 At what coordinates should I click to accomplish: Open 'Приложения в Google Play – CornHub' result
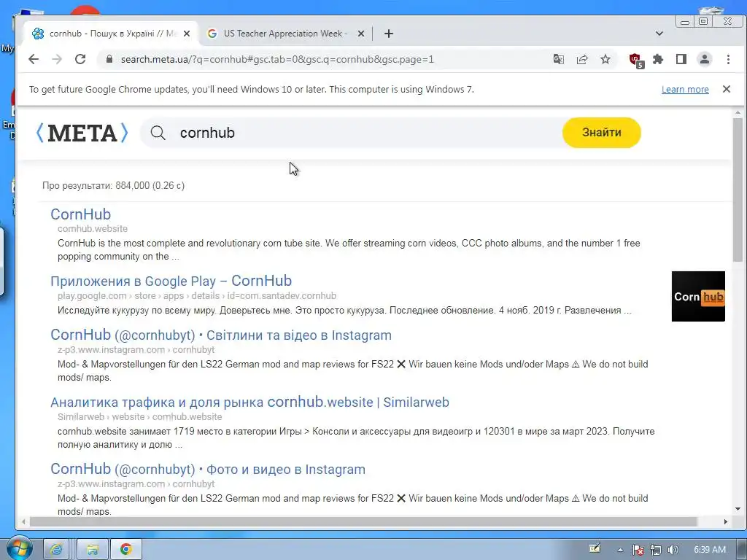pyautogui.click(x=171, y=281)
